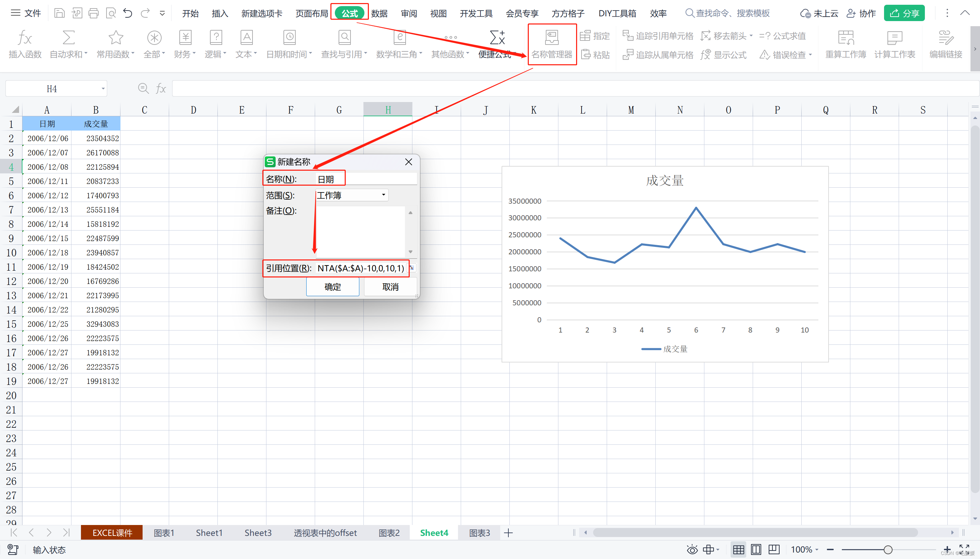
Task: Click Edit Links (编辑链接)
Action: click(x=945, y=45)
